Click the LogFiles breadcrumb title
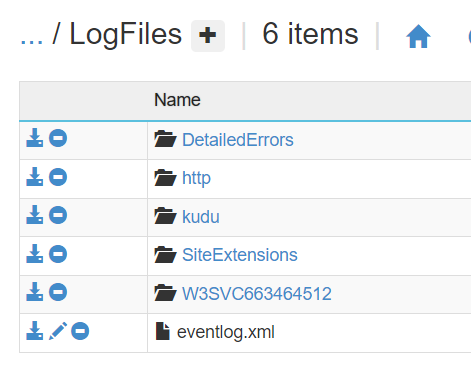The height and width of the screenshot is (365, 471). coord(125,35)
